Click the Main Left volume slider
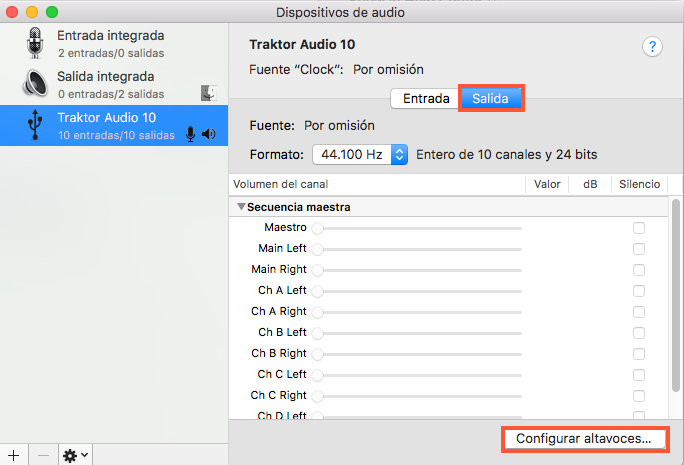 pyautogui.click(x=417, y=249)
